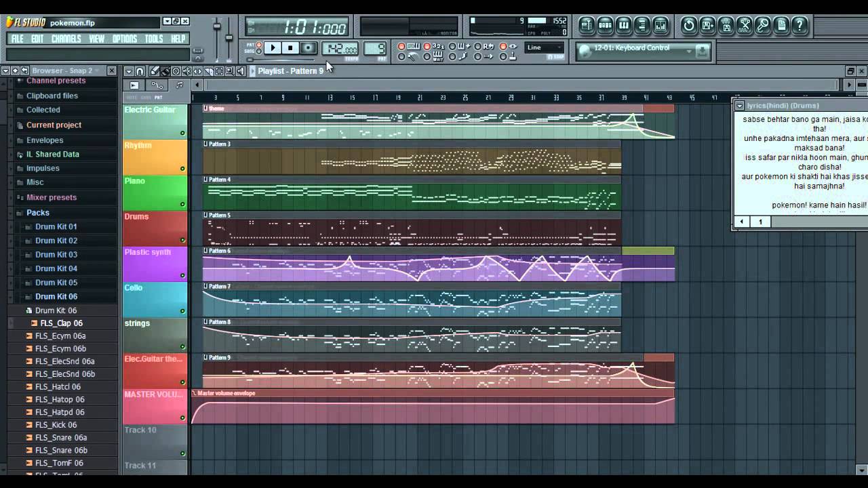Open the TOOLS menu

pyautogui.click(x=154, y=39)
